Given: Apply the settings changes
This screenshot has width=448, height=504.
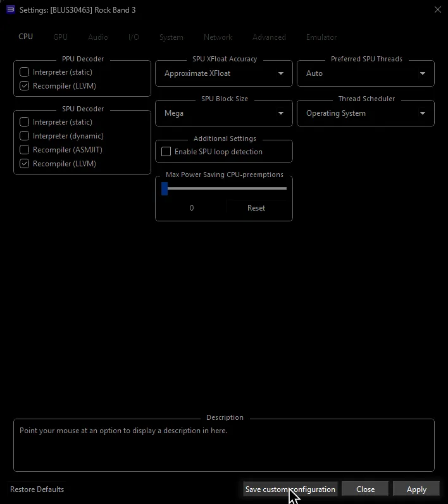Looking at the screenshot, I should click(x=416, y=489).
